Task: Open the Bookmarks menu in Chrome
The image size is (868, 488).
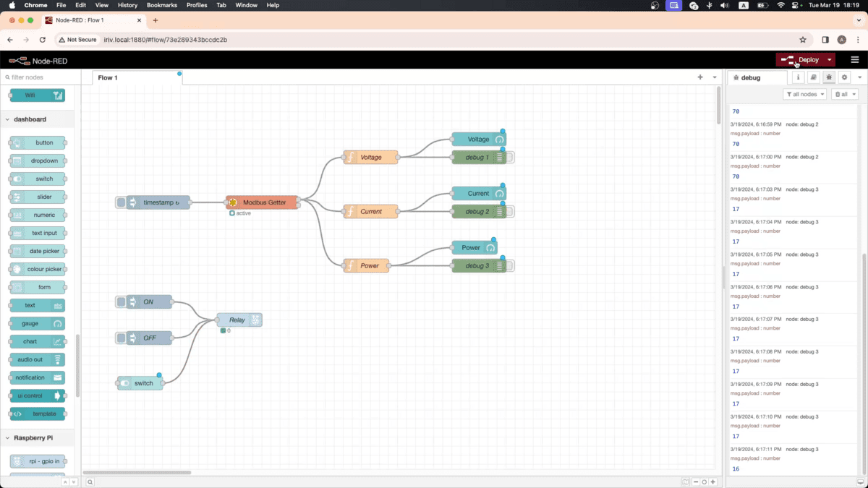Action: click(161, 5)
